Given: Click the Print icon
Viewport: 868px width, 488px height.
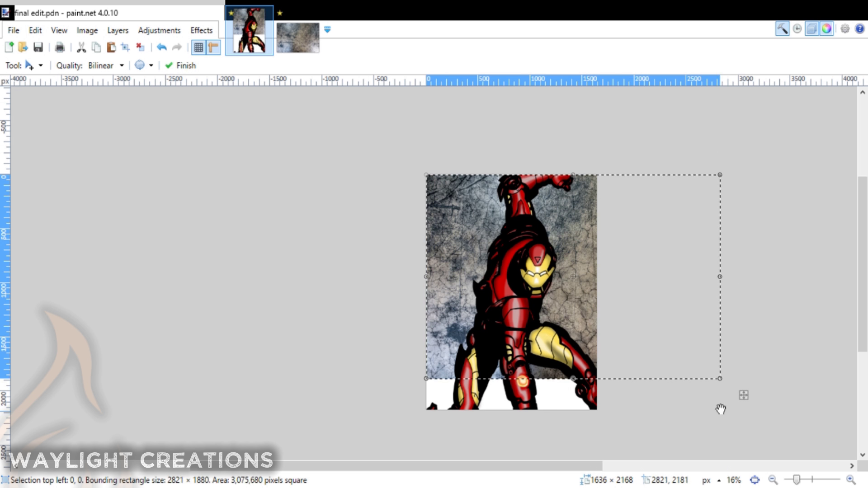Looking at the screenshot, I should click(x=60, y=47).
